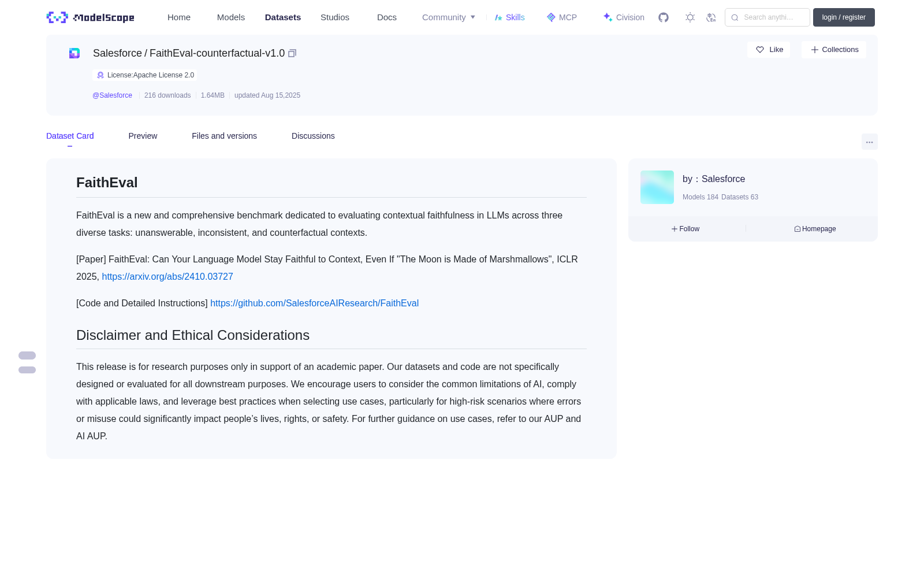
Task: Click the Salesforce organization thumbnail
Action: pos(657,187)
